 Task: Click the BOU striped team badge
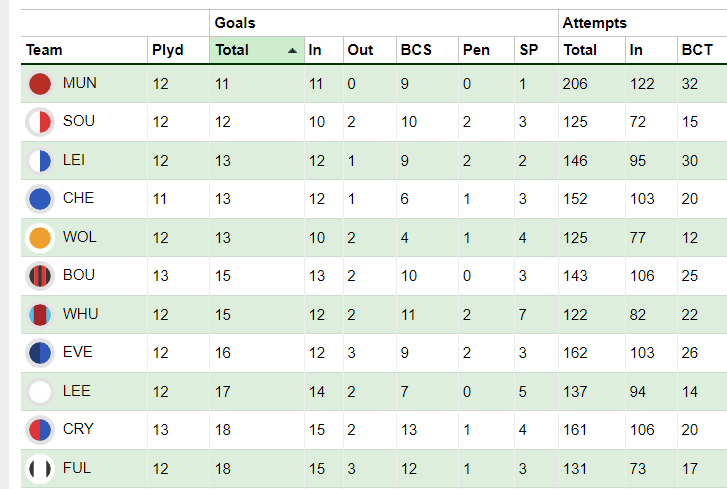[40, 276]
